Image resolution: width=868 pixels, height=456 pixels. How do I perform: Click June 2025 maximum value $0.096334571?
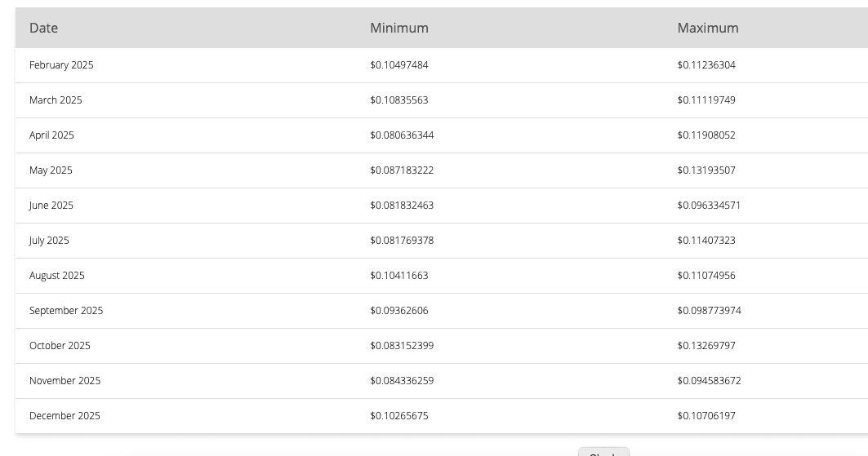coord(709,206)
